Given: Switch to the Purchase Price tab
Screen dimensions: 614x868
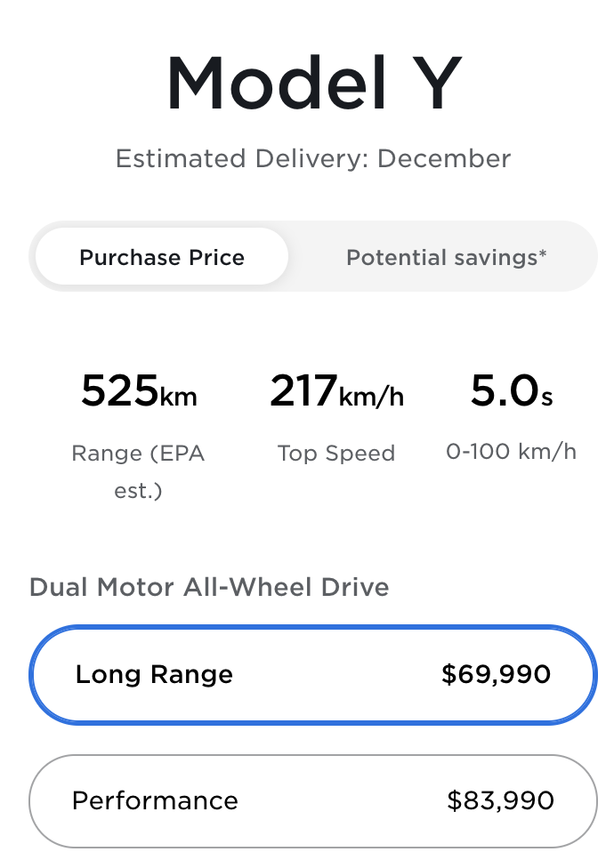Looking at the screenshot, I should click(162, 258).
